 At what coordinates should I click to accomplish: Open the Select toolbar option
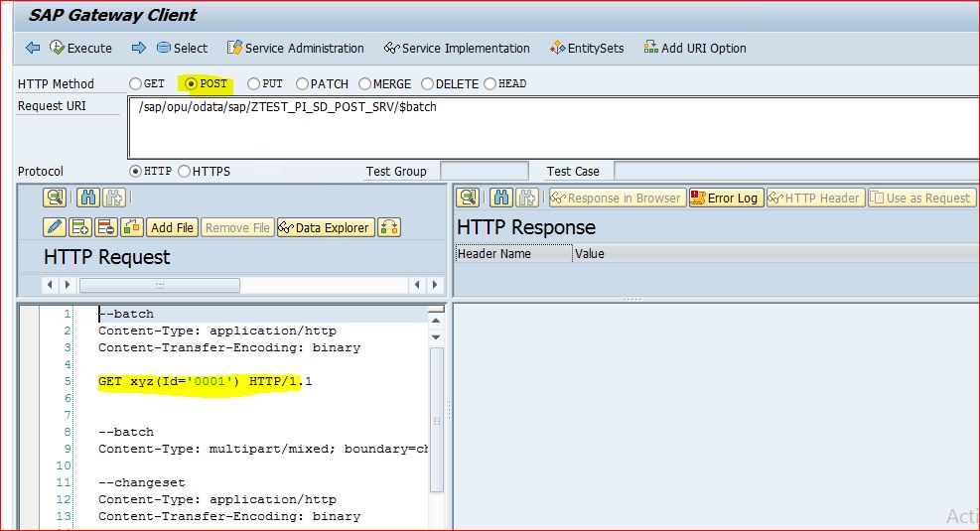click(182, 48)
